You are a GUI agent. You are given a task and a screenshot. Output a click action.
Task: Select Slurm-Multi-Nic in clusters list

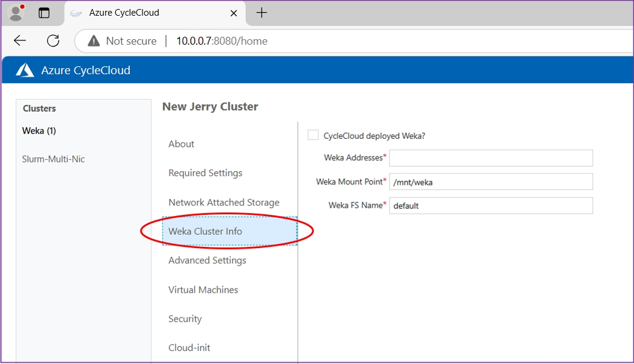point(53,159)
